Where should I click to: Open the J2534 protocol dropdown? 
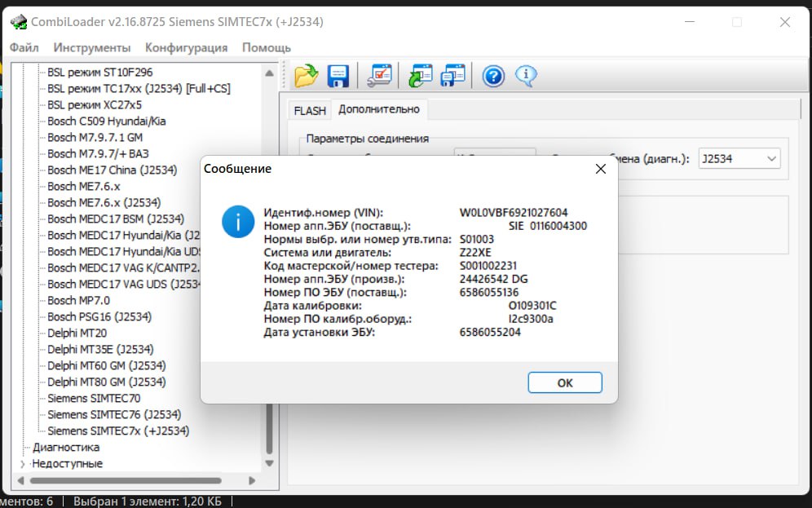click(739, 159)
